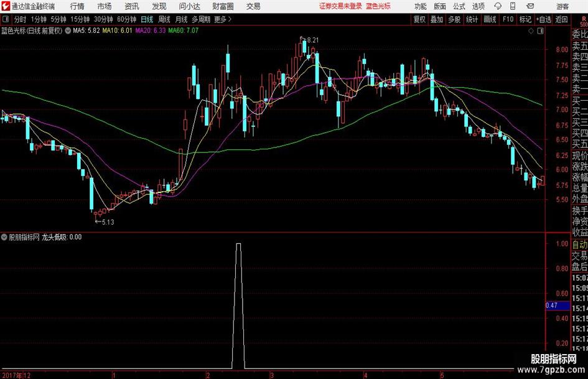588x379 pixels.
Task: Click the 换手 row in side panel
Action: coord(580,210)
